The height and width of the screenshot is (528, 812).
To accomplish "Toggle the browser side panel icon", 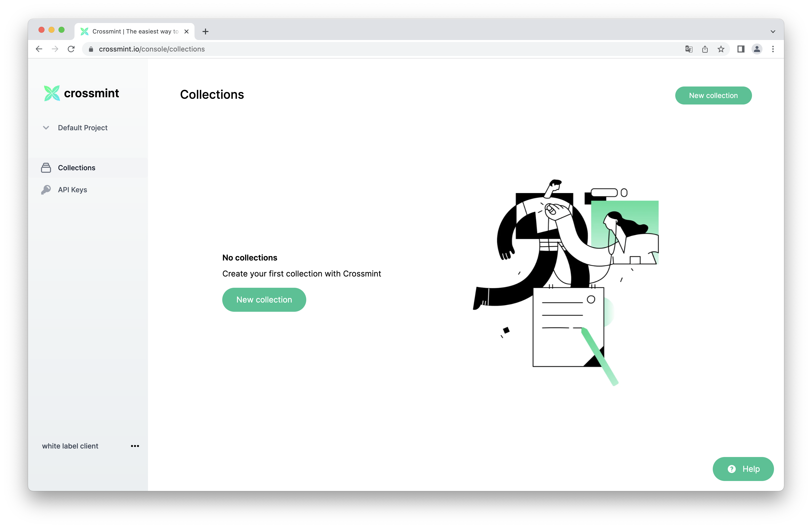I will tap(741, 49).
